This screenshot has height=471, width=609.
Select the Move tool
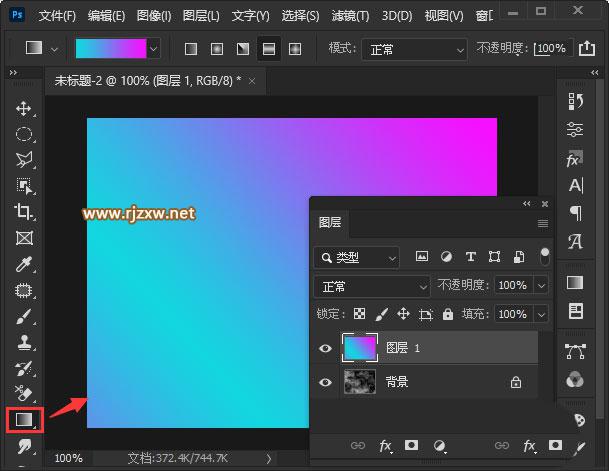(x=24, y=109)
